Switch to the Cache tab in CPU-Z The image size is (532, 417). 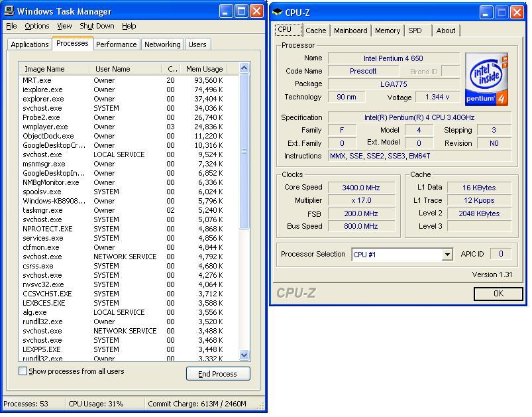pyautogui.click(x=316, y=30)
